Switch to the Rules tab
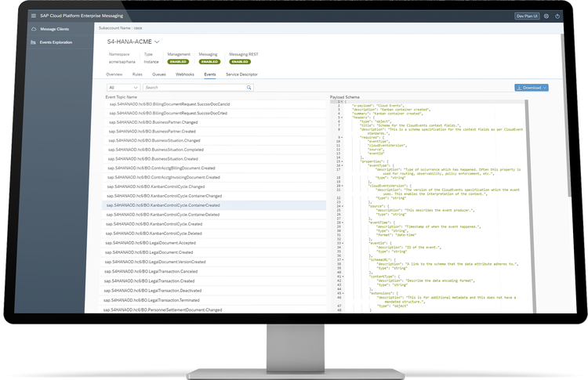This screenshot has width=588, height=380. tap(137, 74)
